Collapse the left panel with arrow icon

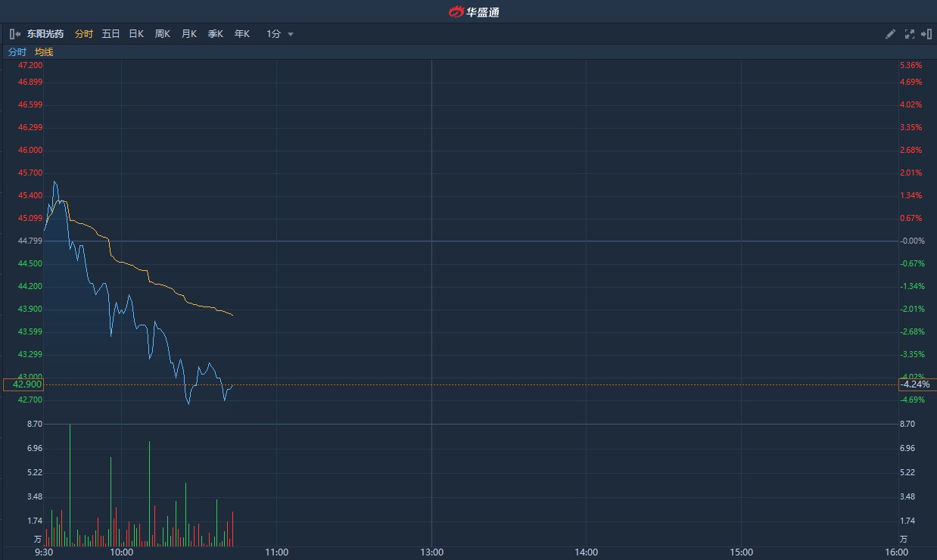coord(14,34)
